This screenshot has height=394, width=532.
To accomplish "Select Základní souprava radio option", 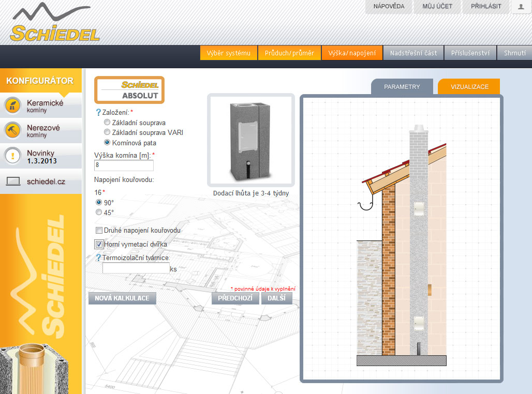I will [107, 123].
